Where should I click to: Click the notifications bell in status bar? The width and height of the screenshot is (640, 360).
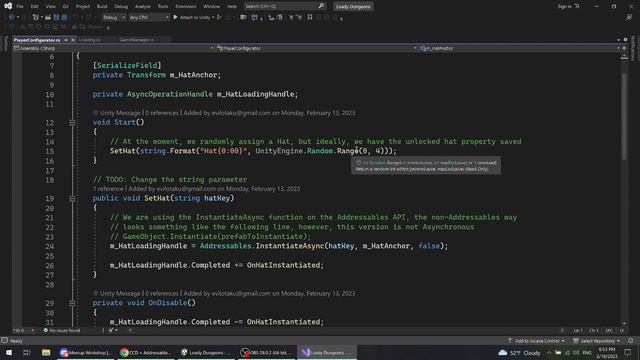tap(631, 340)
